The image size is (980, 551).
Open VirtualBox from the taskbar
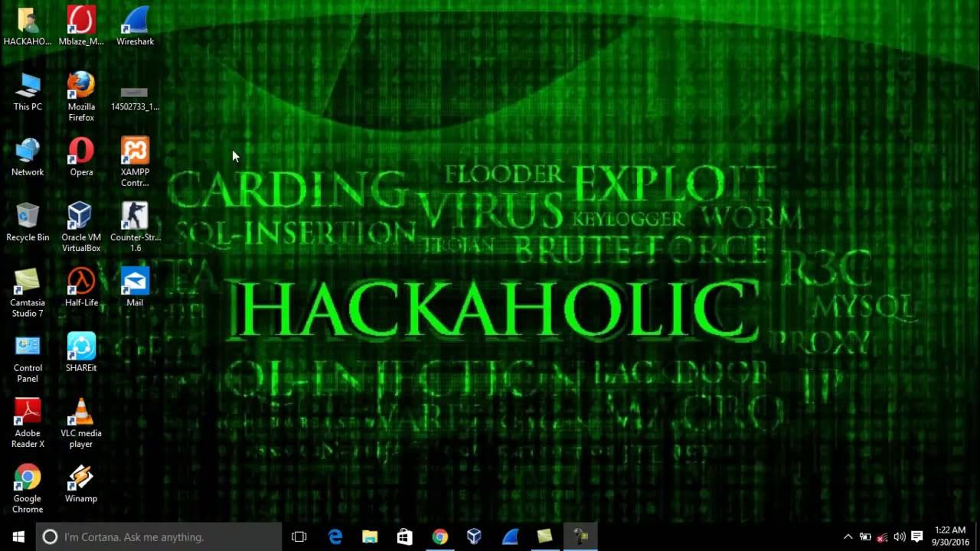click(475, 536)
